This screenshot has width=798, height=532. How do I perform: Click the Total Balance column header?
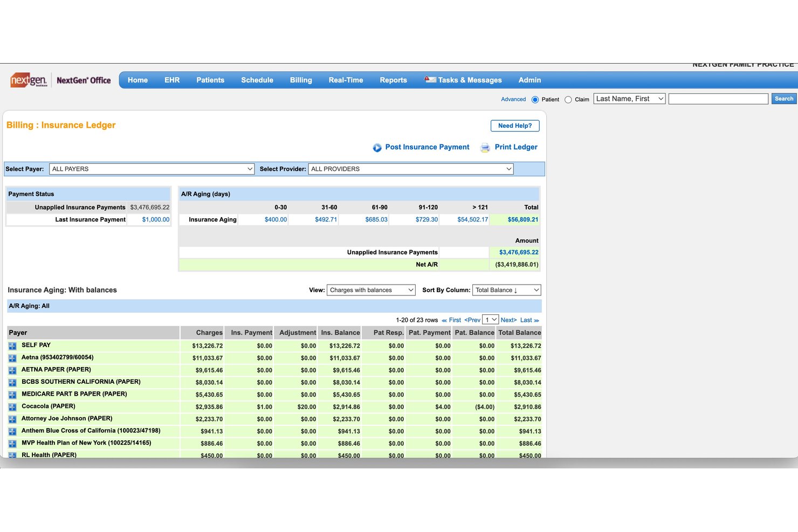[519, 333]
